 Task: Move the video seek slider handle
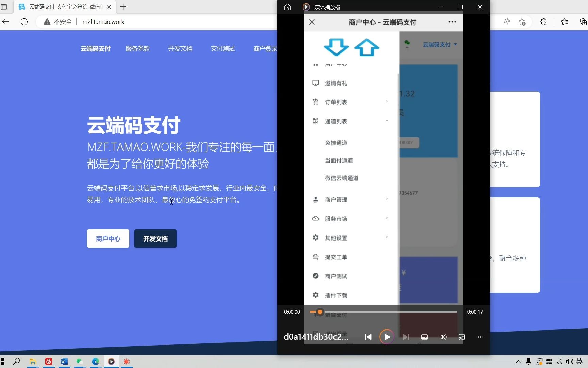(320, 312)
